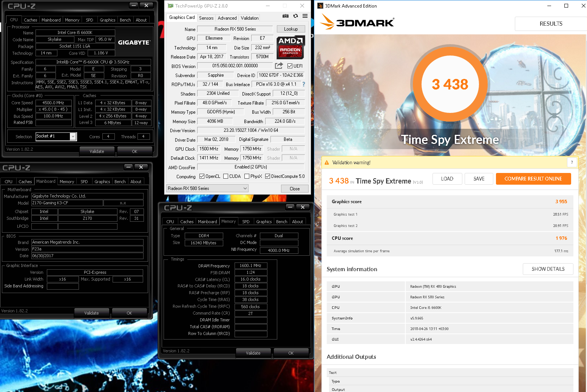This screenshot has height=392, width=587.
Task: Click SHOW DETAILS in System information
Action: click(x=548, y=269)
